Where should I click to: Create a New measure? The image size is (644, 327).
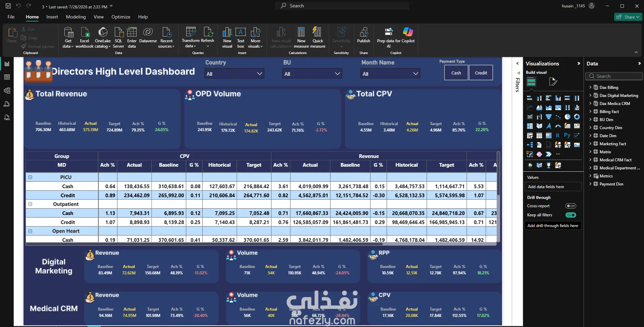[301, 38]
